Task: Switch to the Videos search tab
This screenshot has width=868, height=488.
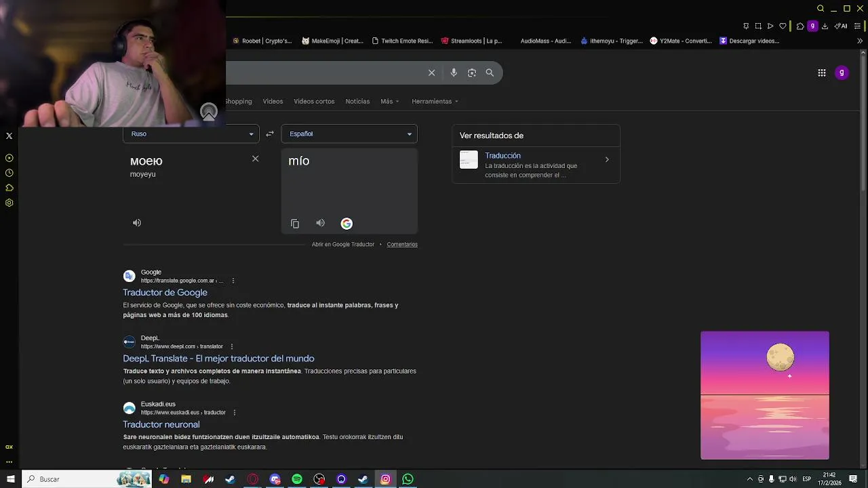Action: (x=273, y=101)
